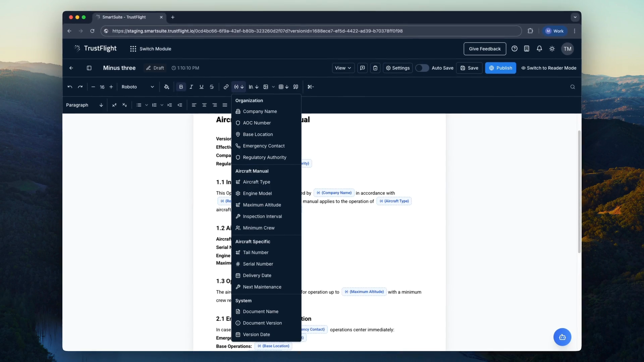Choose Tail Number from Aircraft Specific
Image resolution: width=644 pixels, height=362 pixels.
tap(255, 252)
